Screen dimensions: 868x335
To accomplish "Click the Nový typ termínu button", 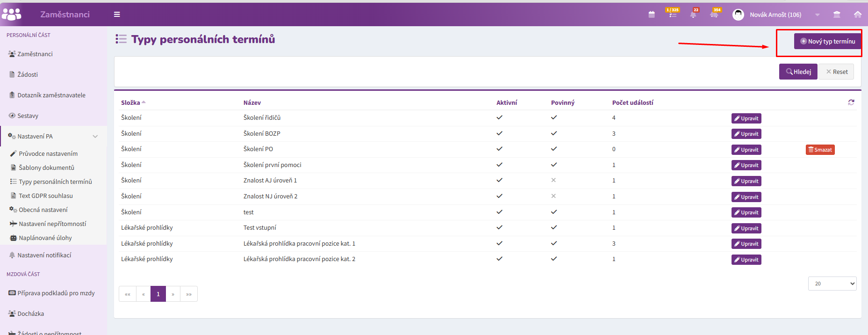I will point(827,41).
